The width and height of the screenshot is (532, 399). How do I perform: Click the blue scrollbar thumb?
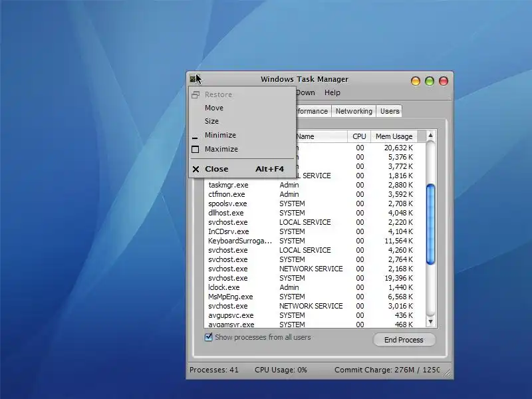pyautogui.click(x=430, y=224)
